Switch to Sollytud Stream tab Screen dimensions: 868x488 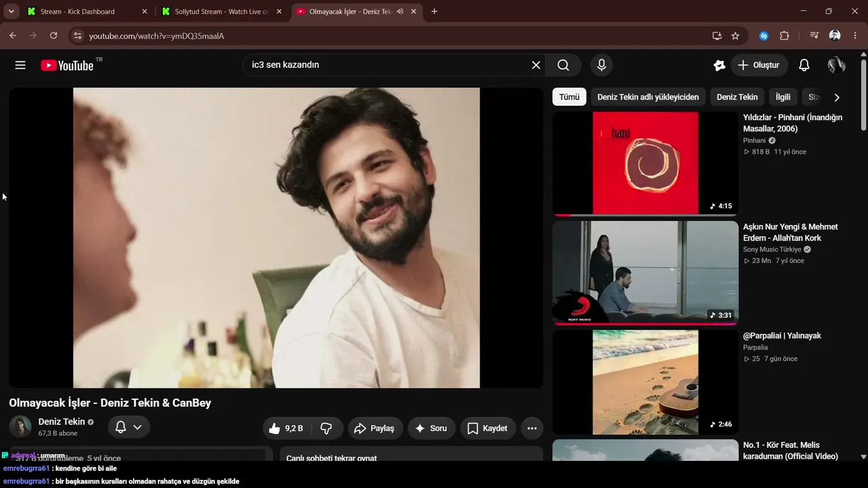tap(221, 12)
